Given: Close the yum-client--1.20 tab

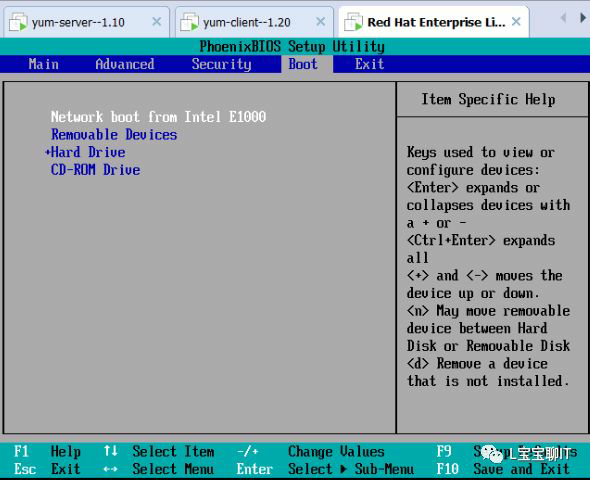Looking at the screenshot, I should pyautogui.click(x=321, y=22).
